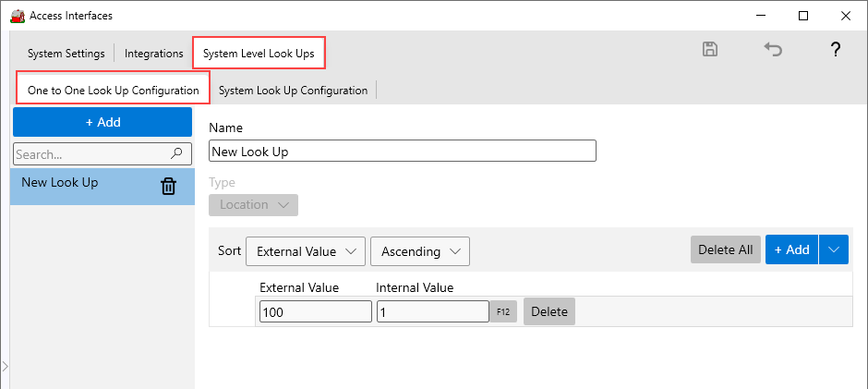Click the Delete button for row 100
The height and width of the screenshot is (389, 868).
click(549, 312)
